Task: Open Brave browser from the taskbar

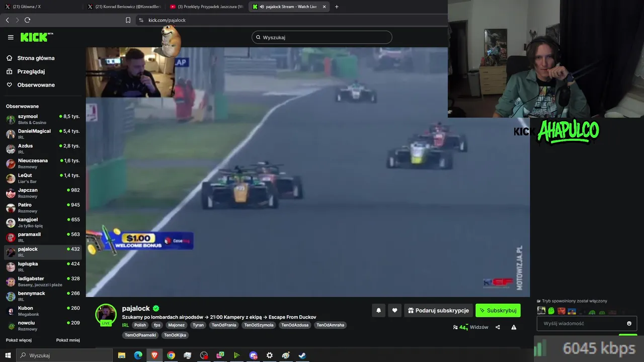Action: point(154,355)
